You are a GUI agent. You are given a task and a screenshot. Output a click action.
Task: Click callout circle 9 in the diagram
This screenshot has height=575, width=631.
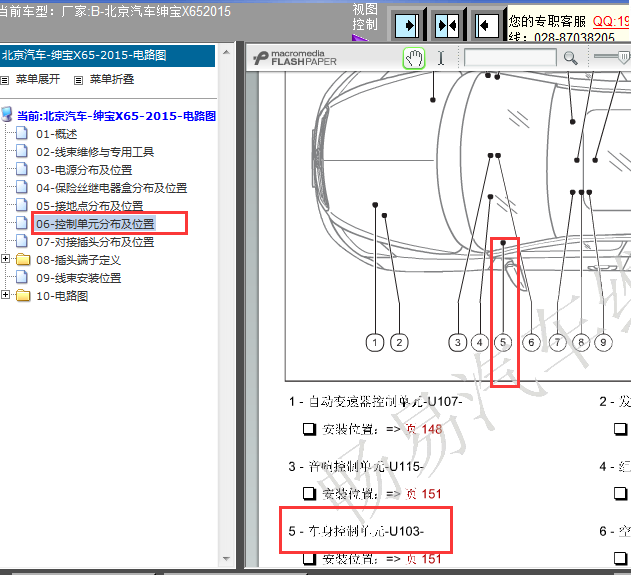point(603,343)
